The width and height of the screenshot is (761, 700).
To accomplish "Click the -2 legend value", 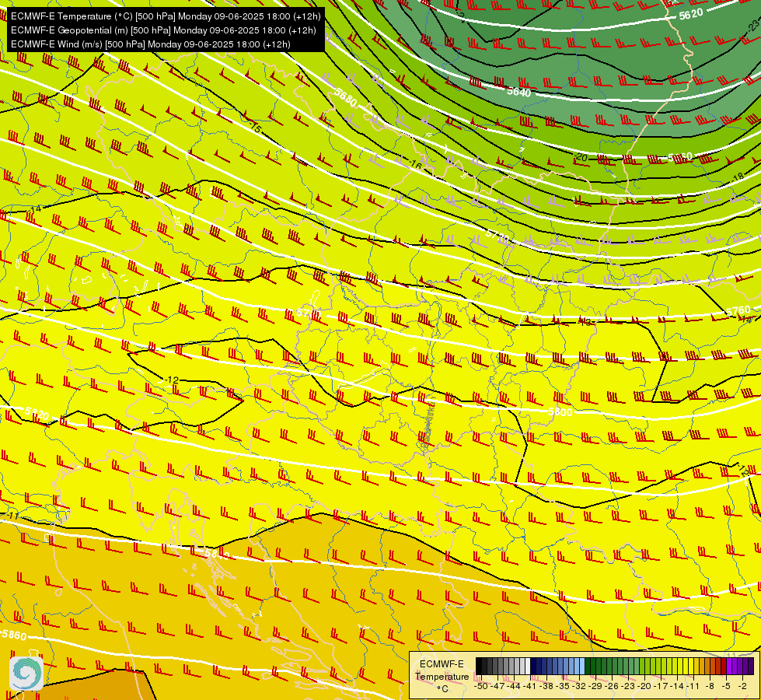I will coord(742,686).
